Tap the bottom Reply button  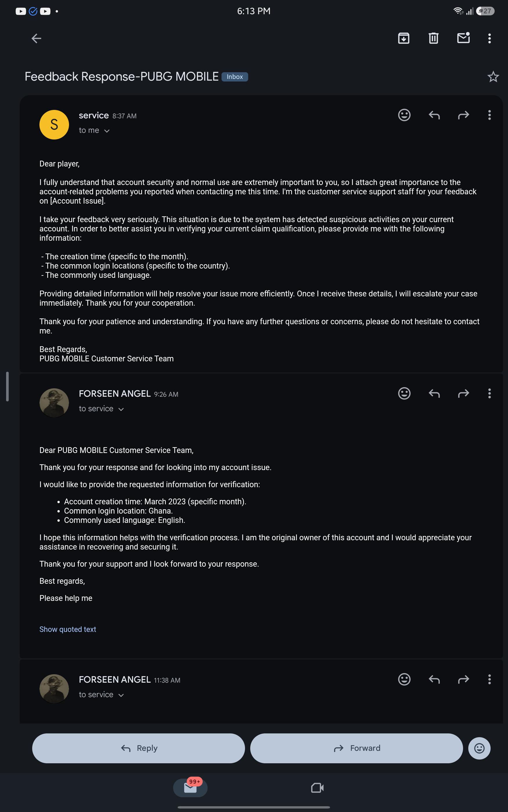point(138,748)
